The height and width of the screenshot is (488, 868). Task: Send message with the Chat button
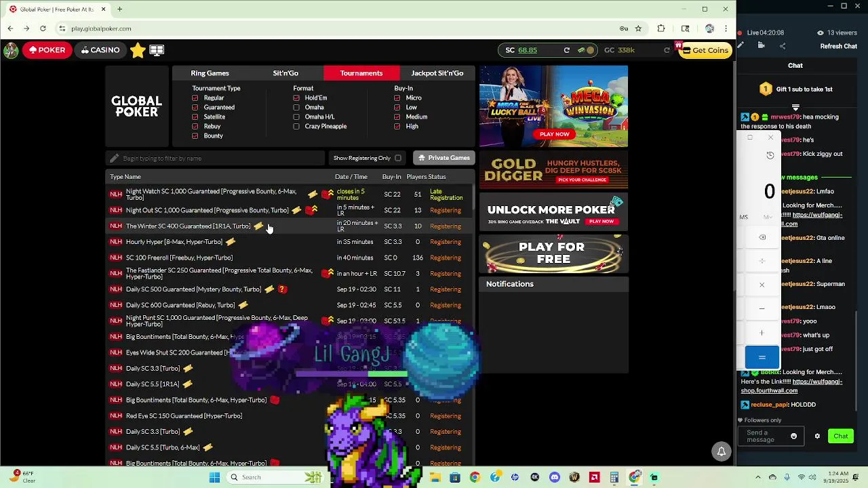[841, 436]
